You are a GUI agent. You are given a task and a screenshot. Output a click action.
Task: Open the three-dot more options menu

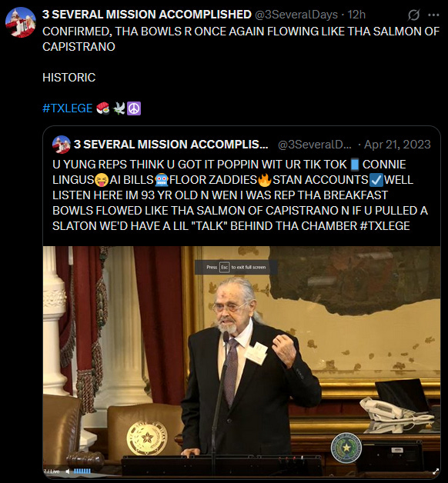(433, 15)
